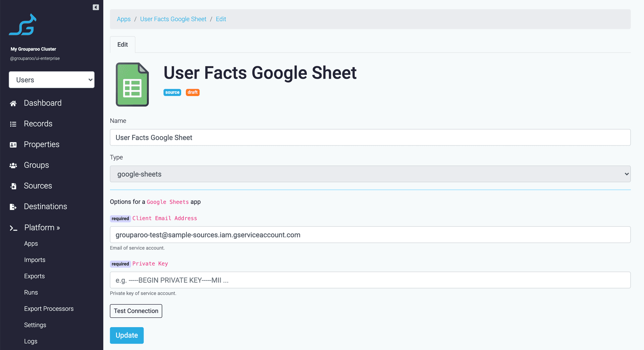644x350 pixels.
Task: Open Runs under Platform
Action: [31, 292]
